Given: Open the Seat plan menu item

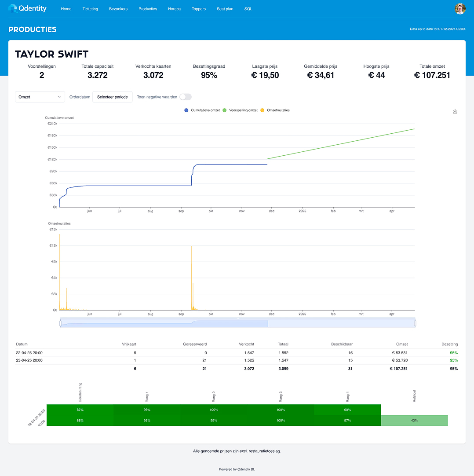Looking at the screenshot, I should click(225, 9).
